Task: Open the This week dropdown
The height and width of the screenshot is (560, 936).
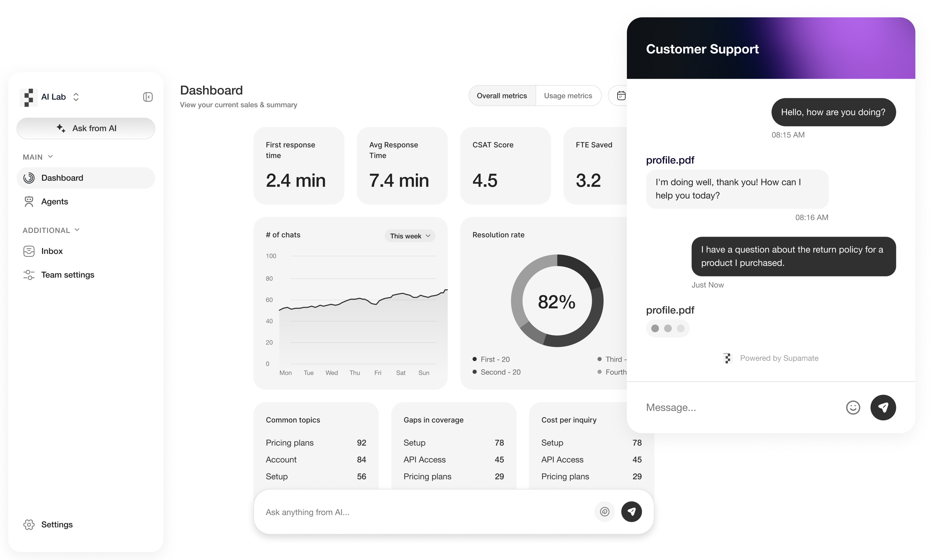Action: [x=410, y=236]
